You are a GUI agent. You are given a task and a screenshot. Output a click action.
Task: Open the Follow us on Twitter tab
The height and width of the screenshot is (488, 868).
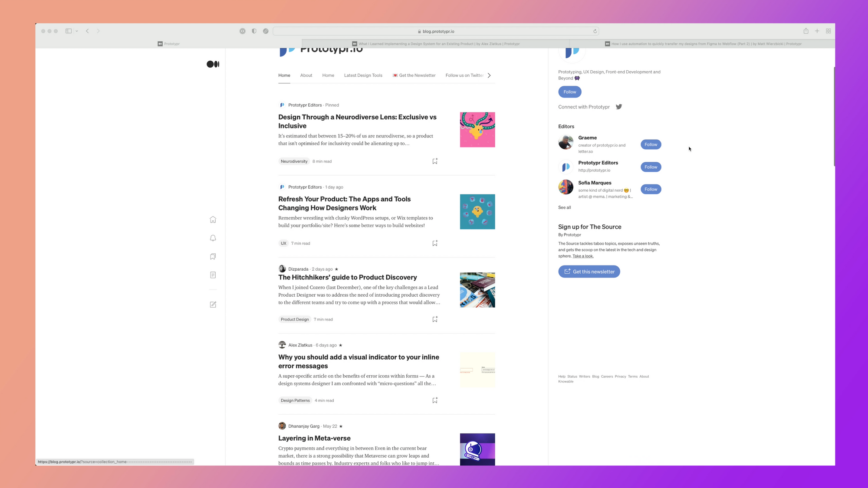[x=464, y=75]
